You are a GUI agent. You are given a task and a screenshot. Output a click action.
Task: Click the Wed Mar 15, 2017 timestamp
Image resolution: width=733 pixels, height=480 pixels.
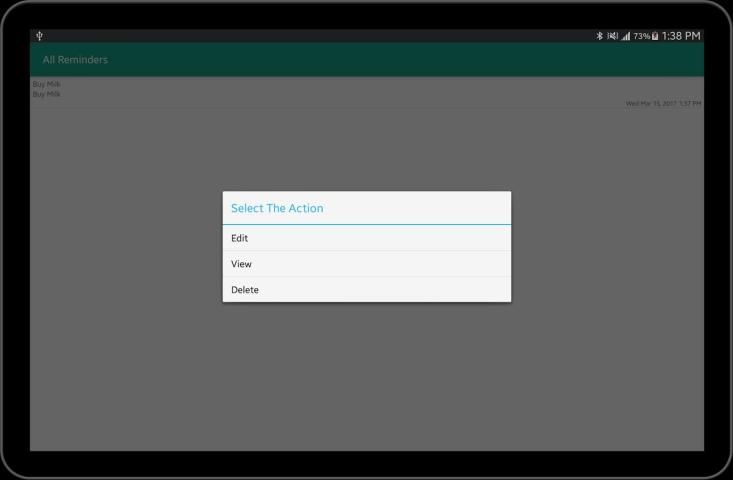(x=663, y=103)
